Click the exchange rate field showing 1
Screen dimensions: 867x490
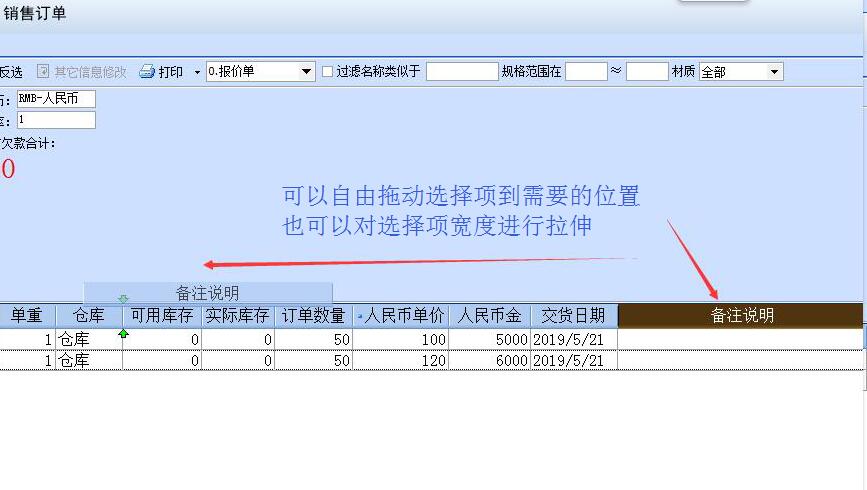(56, 120)
